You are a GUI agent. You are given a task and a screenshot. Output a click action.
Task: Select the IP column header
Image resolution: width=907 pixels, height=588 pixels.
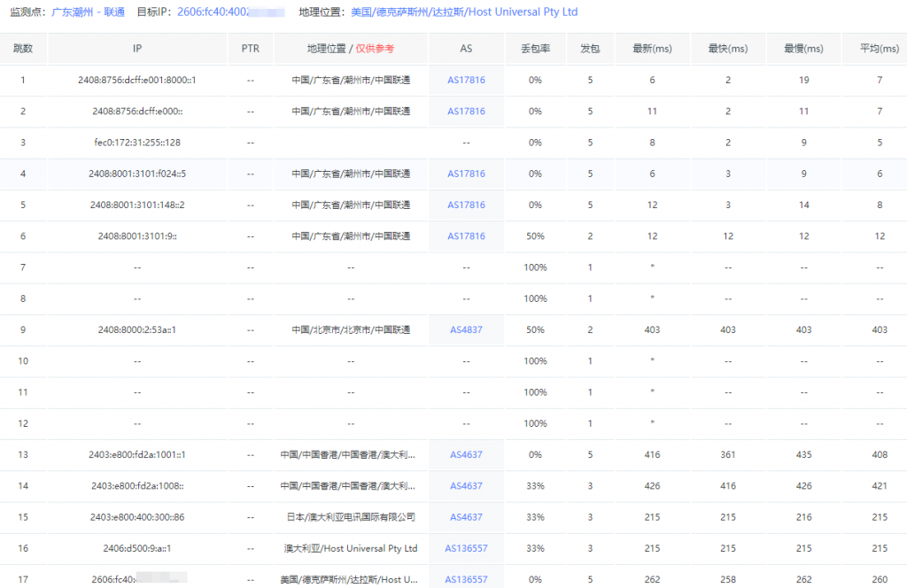click(137, 49)
